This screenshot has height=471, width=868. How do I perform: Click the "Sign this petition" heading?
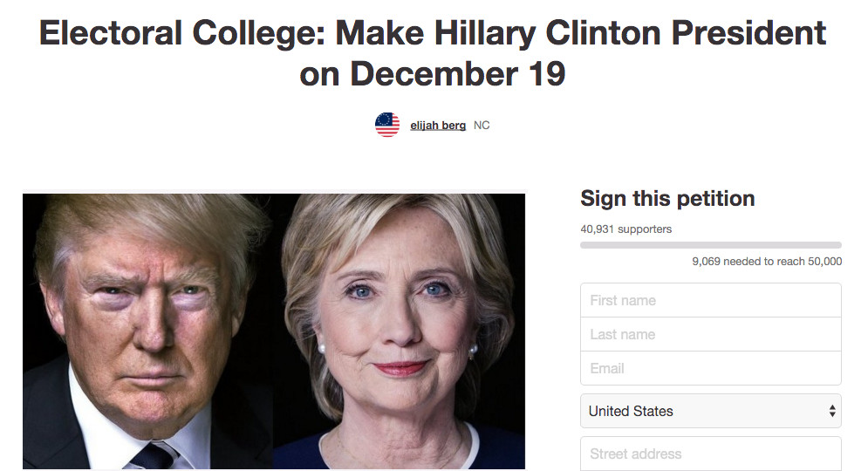667,199
